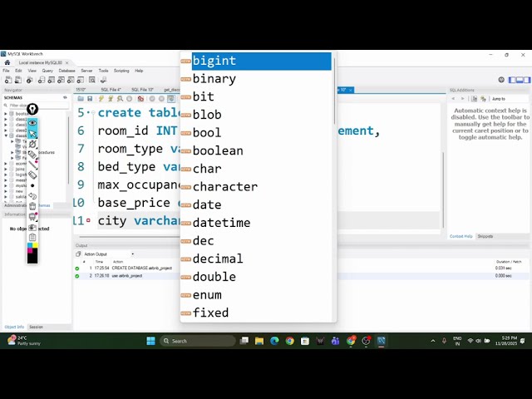Open the Action Output dropdown
This screenshot has width=532, height=399.
133,254
